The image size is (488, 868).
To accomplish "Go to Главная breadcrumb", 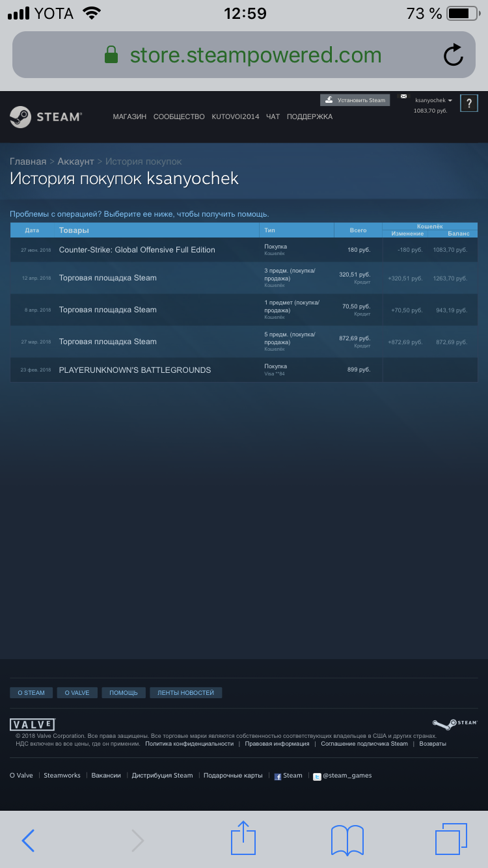I will point(28,161).
